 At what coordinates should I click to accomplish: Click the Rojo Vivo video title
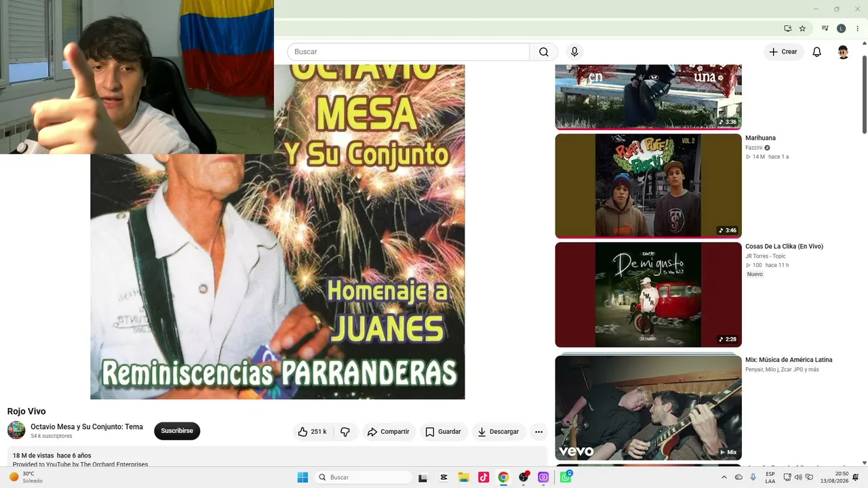(x=26, y=411)
